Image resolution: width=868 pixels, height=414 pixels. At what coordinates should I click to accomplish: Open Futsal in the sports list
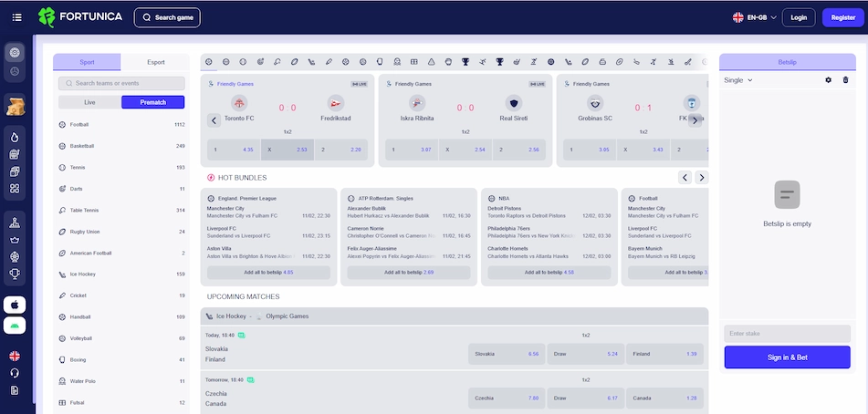[x=121, y=402]
